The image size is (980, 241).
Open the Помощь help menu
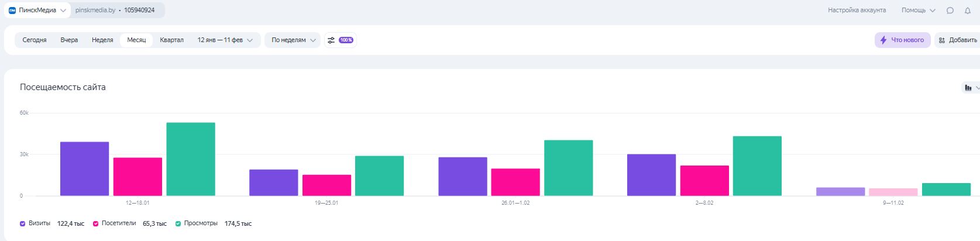click(x=918, y=11)
